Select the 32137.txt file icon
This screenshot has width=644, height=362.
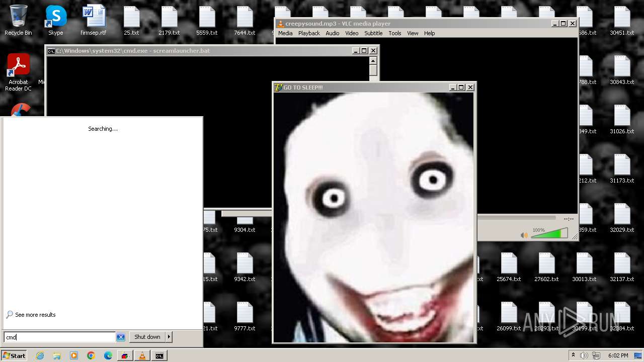[x=622, y=267]
